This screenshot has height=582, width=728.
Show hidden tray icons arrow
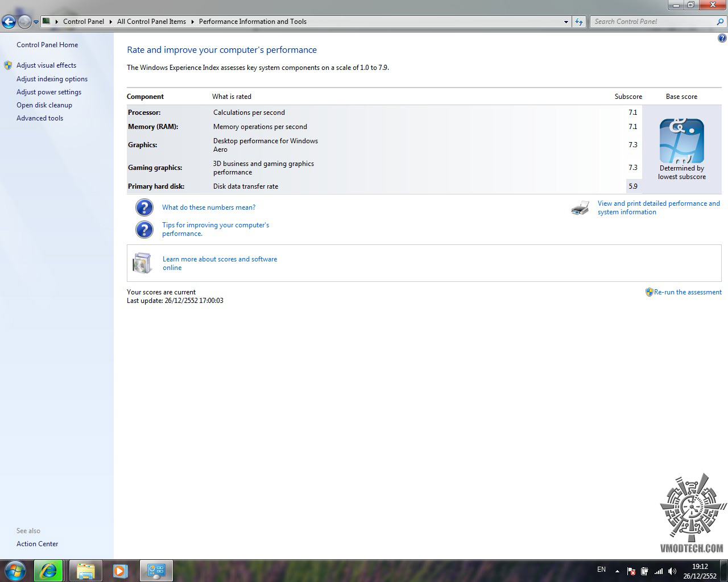[x=617, y=571]
